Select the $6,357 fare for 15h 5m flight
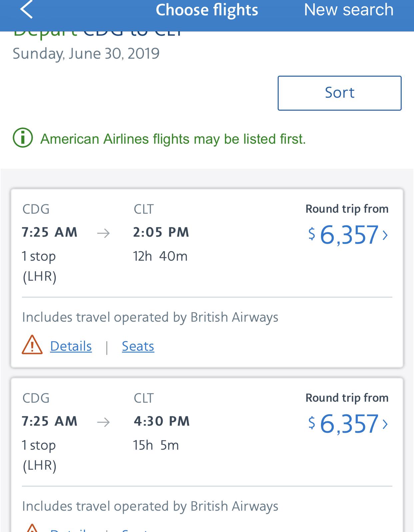This screenshot has width=414, height=532. click(348, 424)
